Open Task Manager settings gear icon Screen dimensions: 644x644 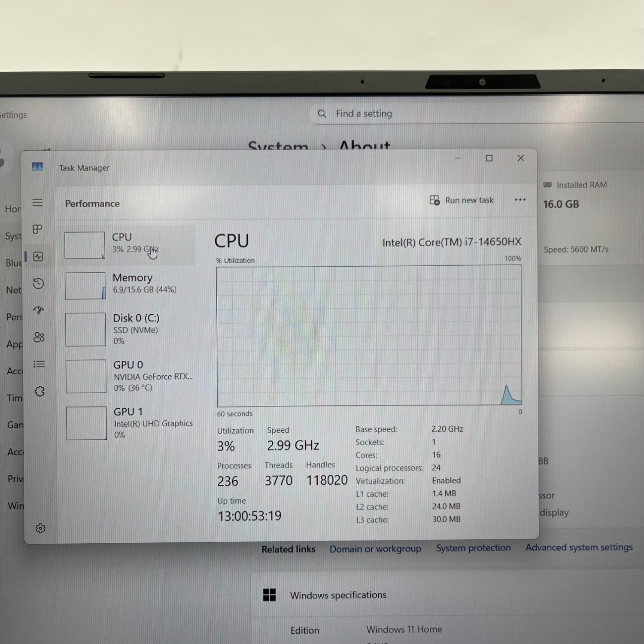pyautogui.click(x=40, y=528)
